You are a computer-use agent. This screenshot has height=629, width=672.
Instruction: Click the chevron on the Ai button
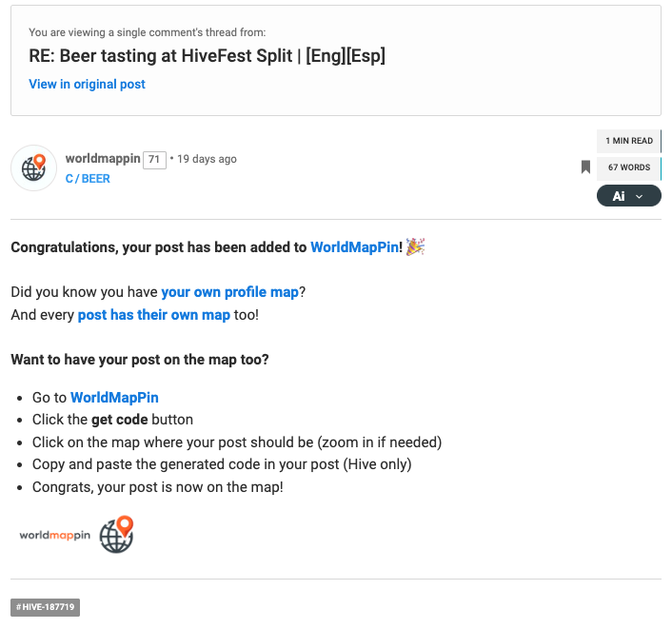pyautogui.click(x=639, y=197)
